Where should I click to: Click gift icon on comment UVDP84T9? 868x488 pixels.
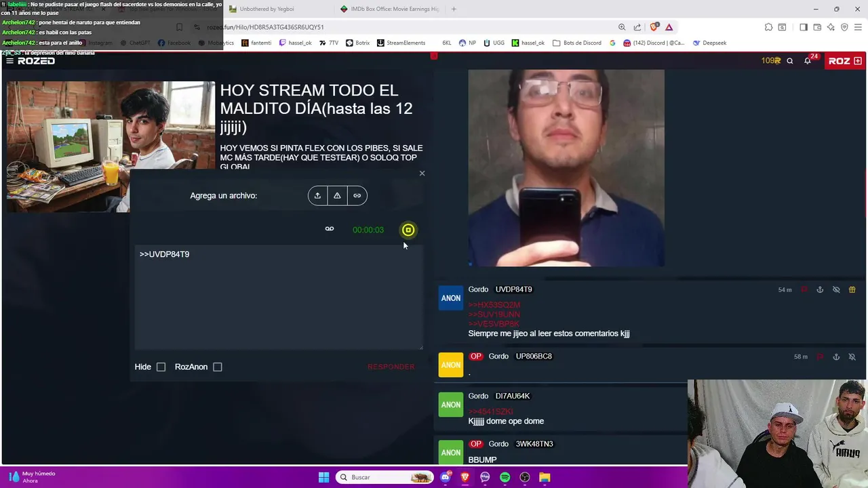click(x=852, y=289)
